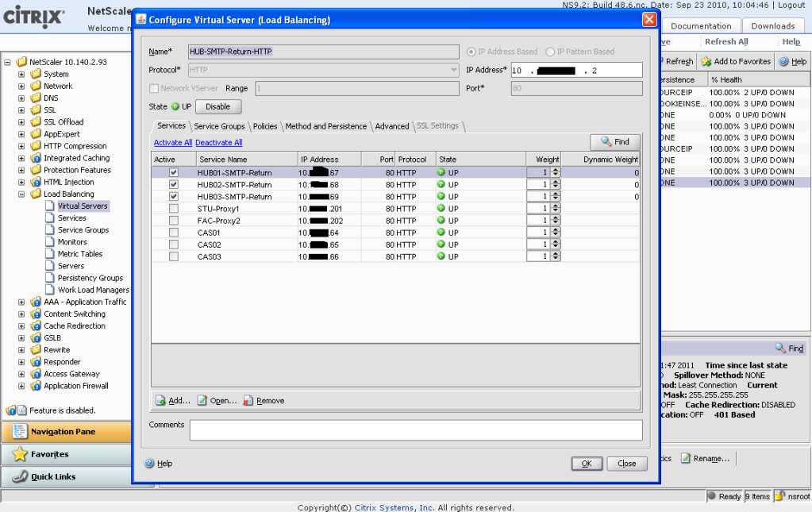Click the Add to Favorites star icon
812x512 pixels.
point(706,62)
